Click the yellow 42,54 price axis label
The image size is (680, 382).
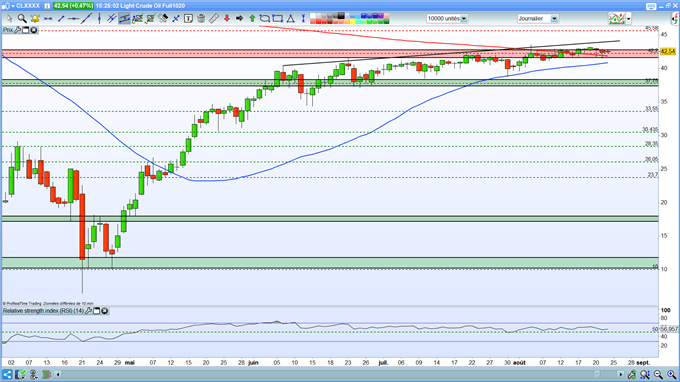[x=668, y=51]
